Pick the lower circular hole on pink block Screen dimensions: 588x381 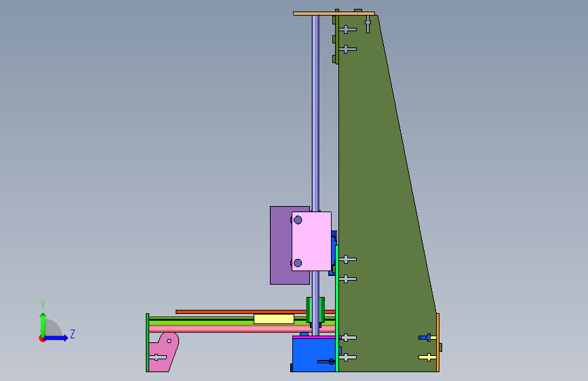pyautogui.click(x=298, y=263)
